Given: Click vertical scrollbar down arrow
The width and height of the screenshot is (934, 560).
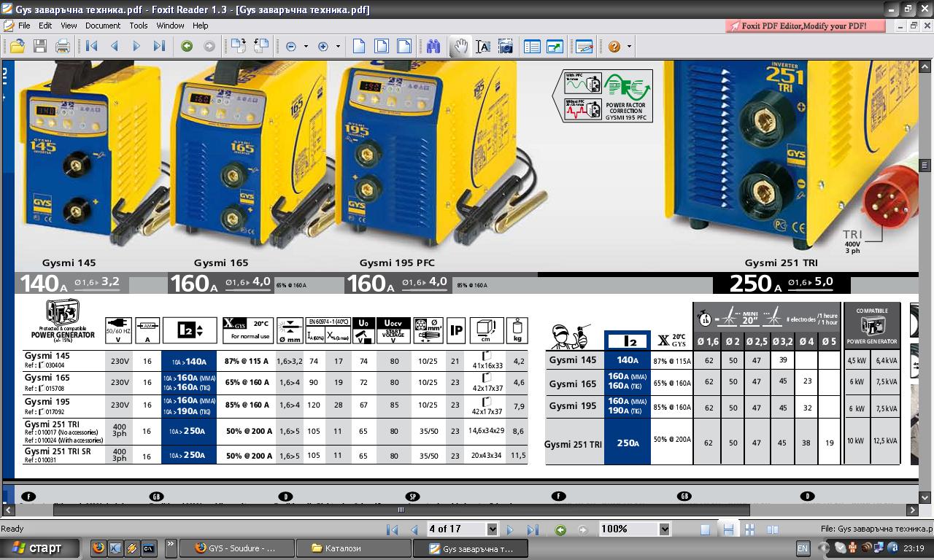Looking at the screenshot, I should pos(925,497).
